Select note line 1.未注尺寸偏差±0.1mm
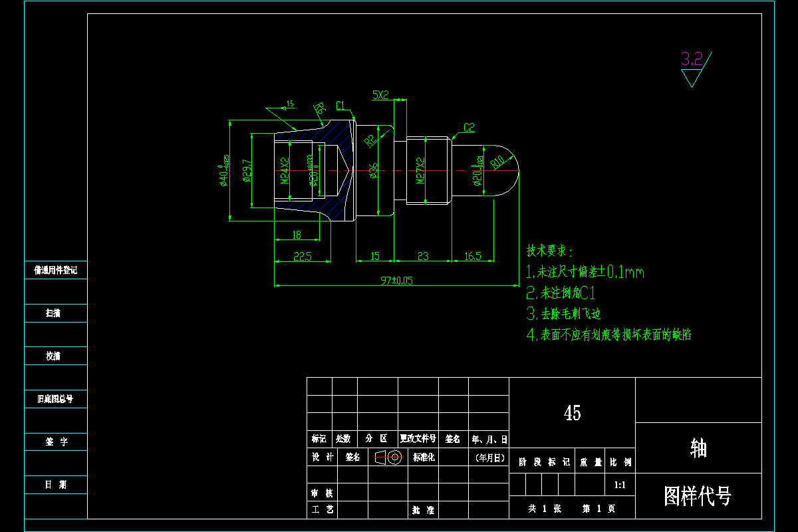Image resolution: width=798 pixels, height=532 pixels. point(585,272)
